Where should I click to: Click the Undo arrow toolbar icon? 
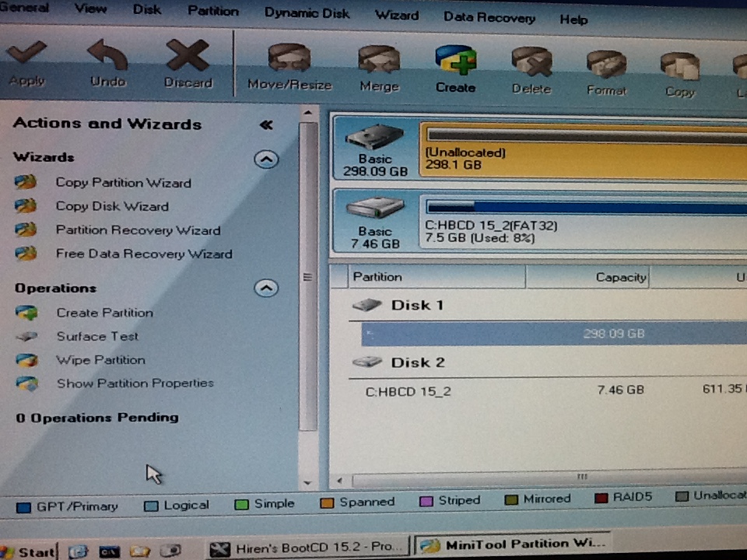[108, 55]
